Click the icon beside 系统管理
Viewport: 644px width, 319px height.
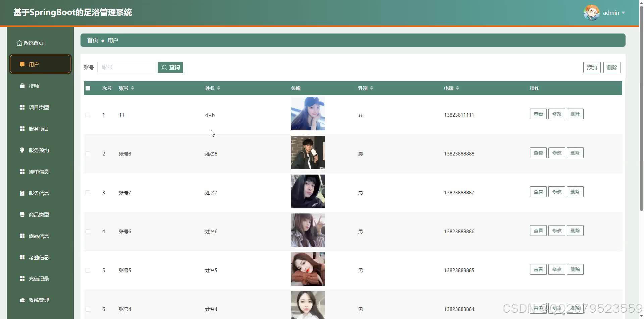point(22,300)
